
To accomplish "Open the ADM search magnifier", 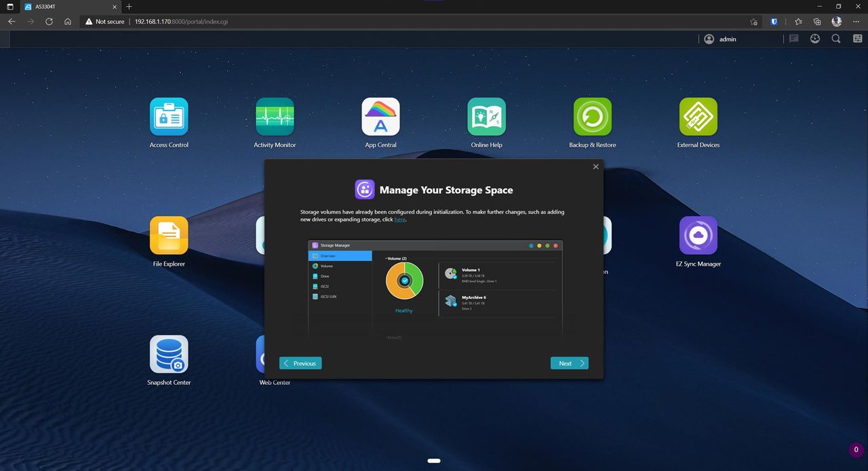I will [836, 39].
